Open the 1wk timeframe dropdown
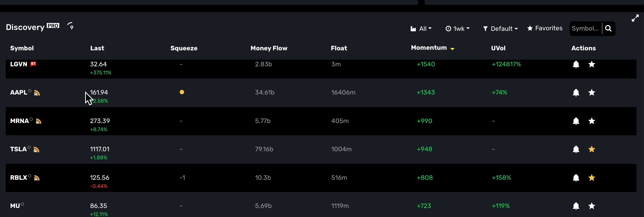This screenshot has height=217, width=644. coord(458,29)
